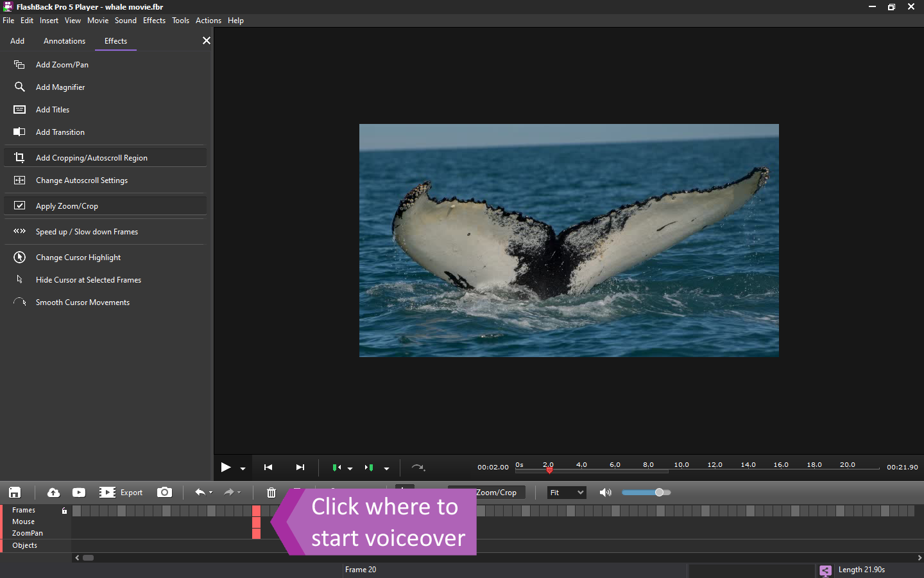Click the red playhead on time ruler

click(x=549, y=470)
